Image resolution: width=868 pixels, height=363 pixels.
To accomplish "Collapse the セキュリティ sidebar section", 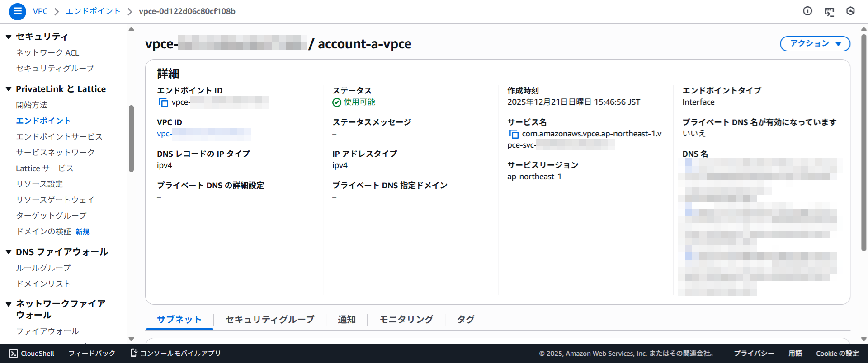I will 9,37.
